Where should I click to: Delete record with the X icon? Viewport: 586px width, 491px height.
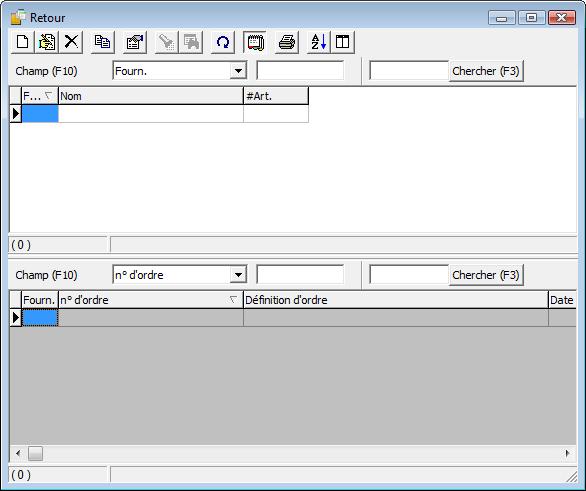tap(71, 41)
